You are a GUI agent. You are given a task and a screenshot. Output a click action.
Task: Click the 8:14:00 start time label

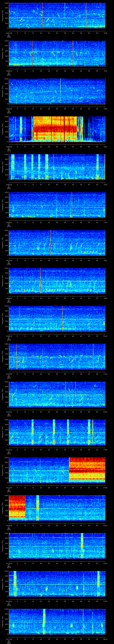tap(9, 525)
